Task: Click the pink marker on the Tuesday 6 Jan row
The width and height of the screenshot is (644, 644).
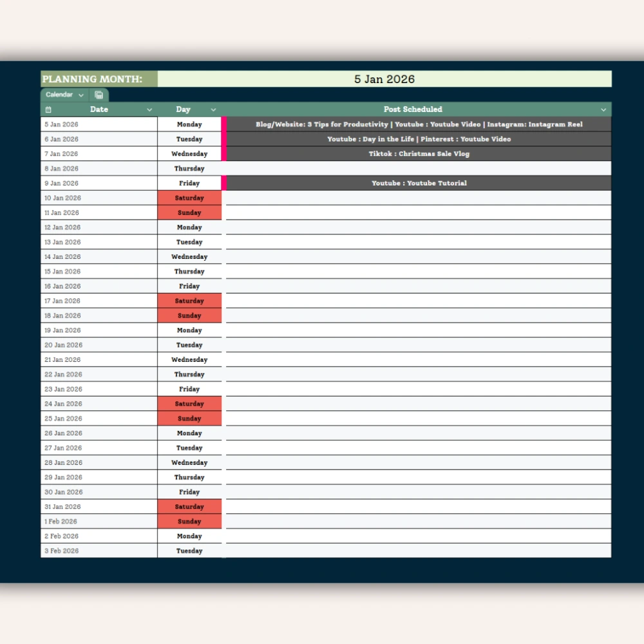Action: pos(224,138)
